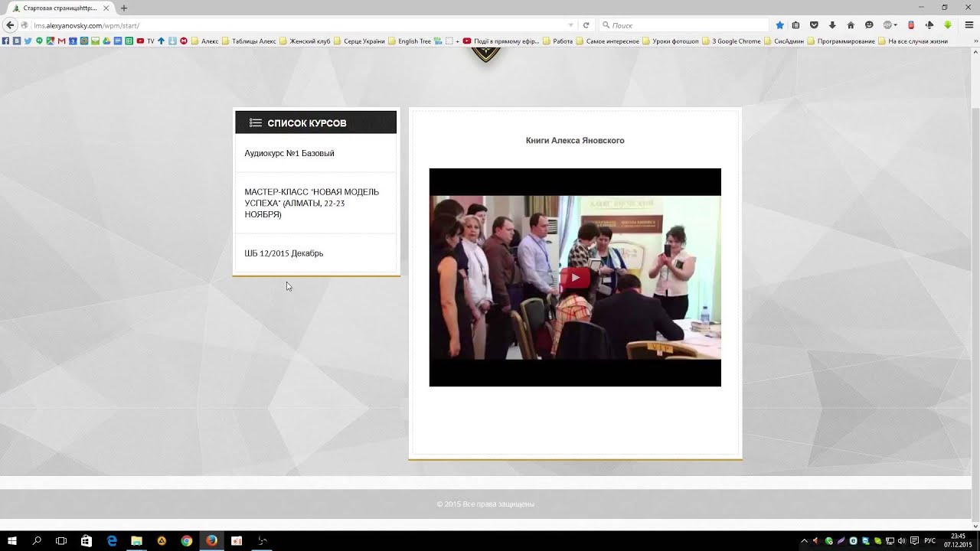The height and width of the screenshot is (551, 980).
Task: Open the СисАдмин bookmarks folder
Action: [784, 41]
